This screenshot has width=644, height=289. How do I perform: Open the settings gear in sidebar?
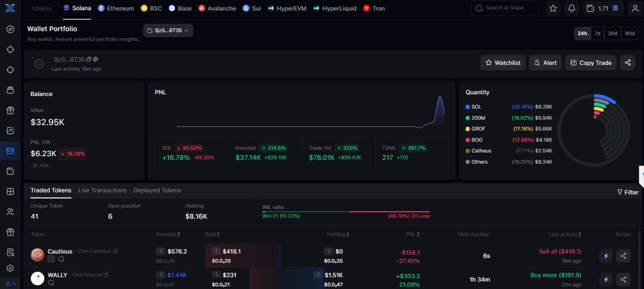tap(10, 268)
